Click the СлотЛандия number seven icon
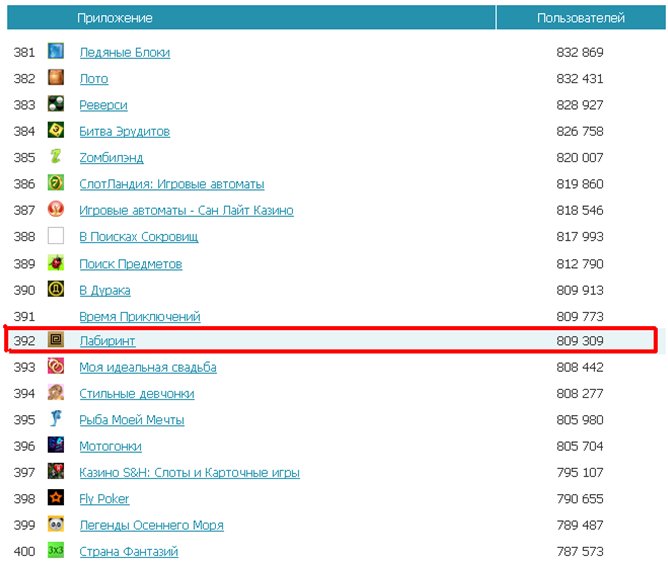Image resolution: width=668 pixels, height=564 pixels. click(x=56, y=183)
